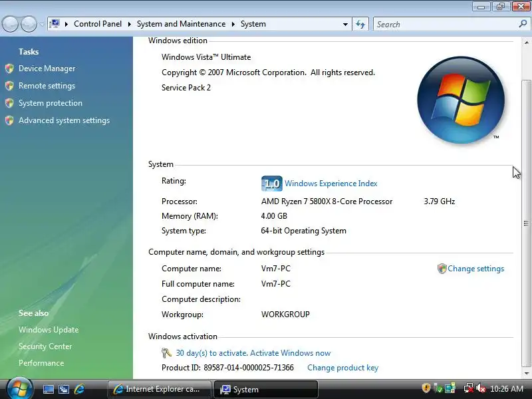Image resolution: width=532 pixels, height=399 pixels.
Task: Click the 64-bit Operating System text
Action: [x=304, y=231]
